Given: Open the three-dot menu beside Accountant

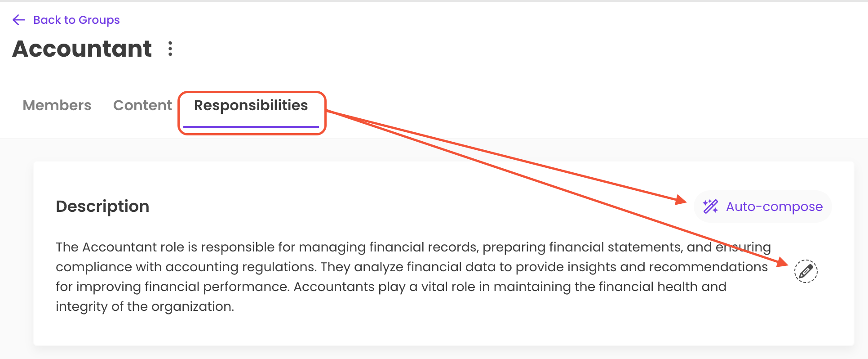Looking at the screenshot, I should click(x=170, y=49).
